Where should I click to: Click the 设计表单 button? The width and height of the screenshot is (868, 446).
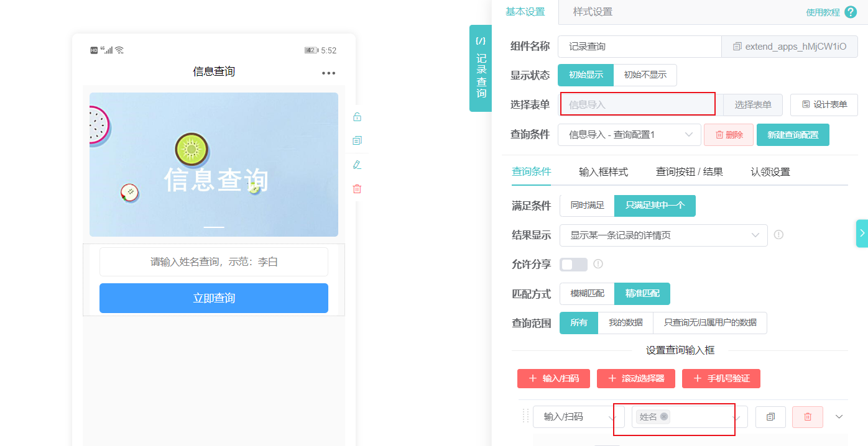click(824, 104)
